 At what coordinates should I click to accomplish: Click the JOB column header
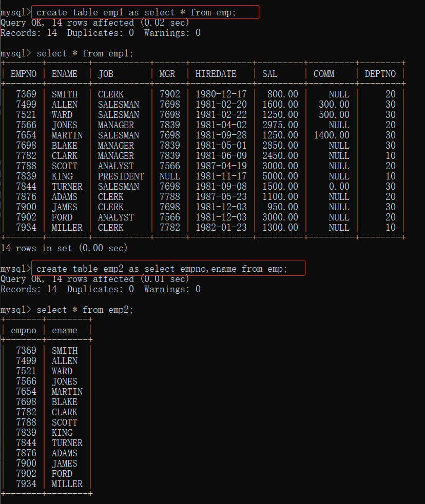[106, 74]
